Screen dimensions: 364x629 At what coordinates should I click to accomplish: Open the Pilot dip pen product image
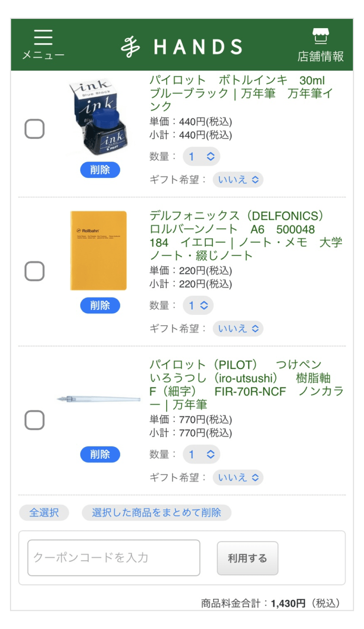click(99, 399)
